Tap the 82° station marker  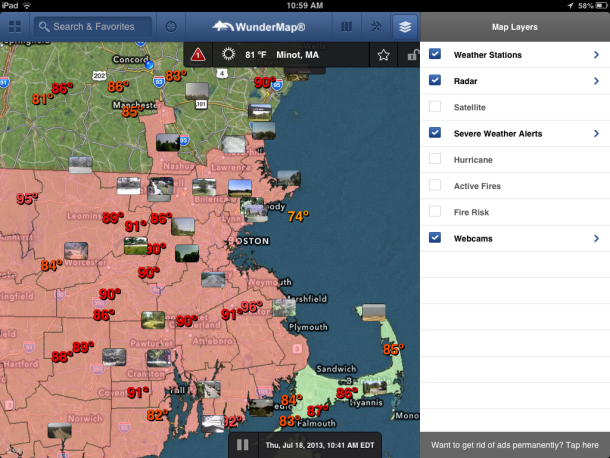click(158, 415)
